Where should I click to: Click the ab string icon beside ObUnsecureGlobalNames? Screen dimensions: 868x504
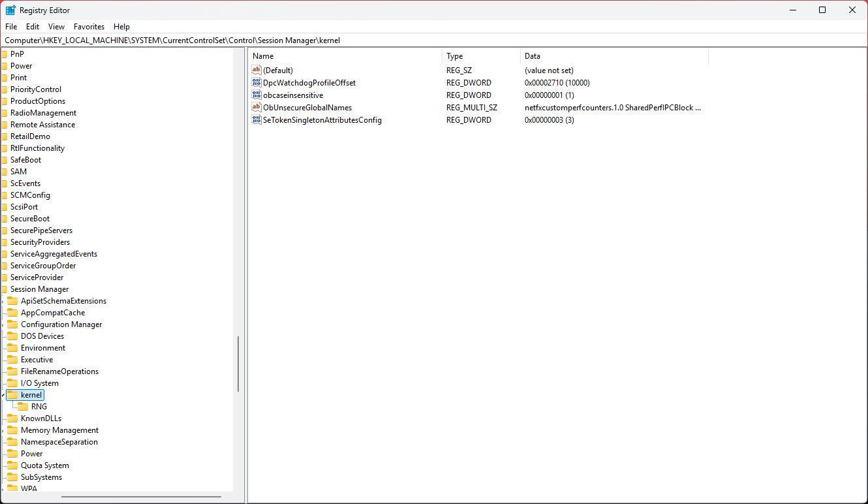(255, 107)
